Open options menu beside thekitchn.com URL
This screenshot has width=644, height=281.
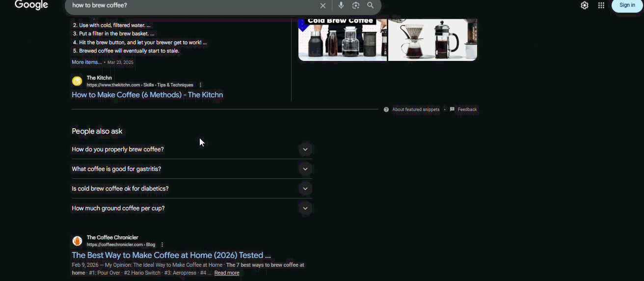(x=200, y=85)
